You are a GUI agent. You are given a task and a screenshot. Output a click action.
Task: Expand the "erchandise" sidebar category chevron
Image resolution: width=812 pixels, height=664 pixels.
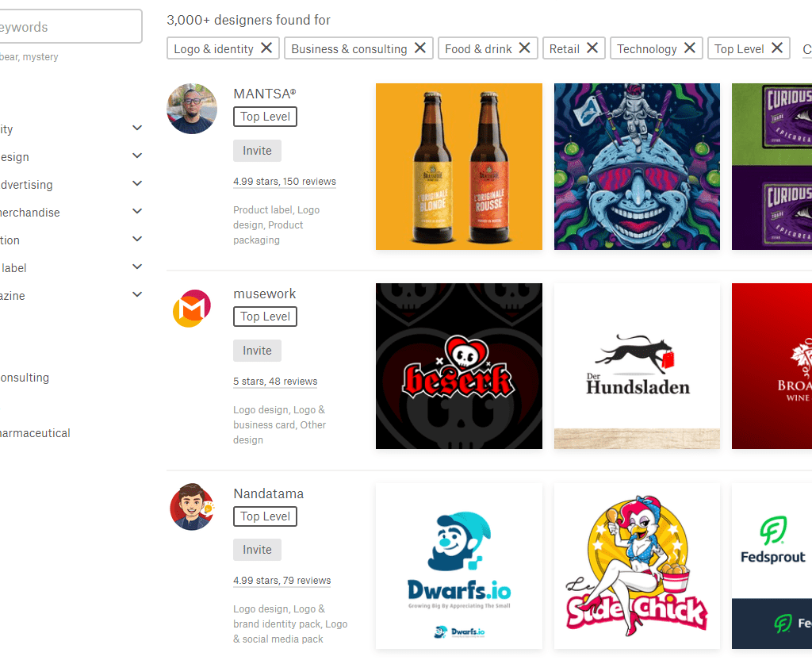point(137,211)
